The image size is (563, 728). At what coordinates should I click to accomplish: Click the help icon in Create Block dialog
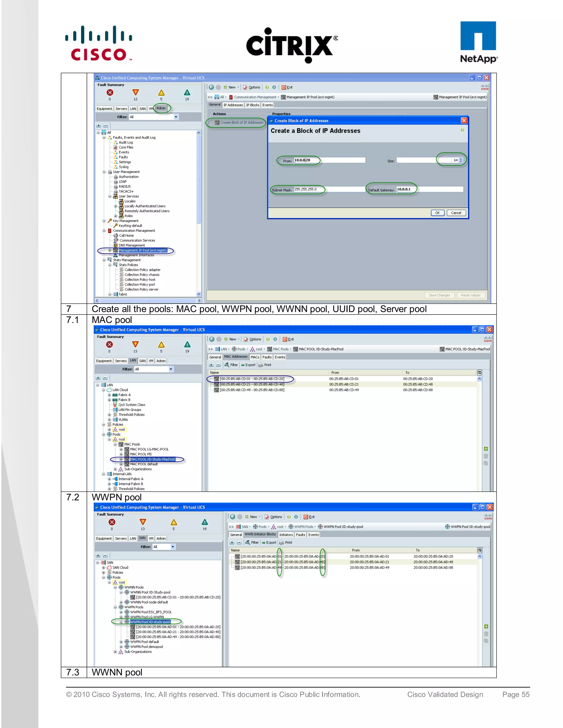[462, 130]
